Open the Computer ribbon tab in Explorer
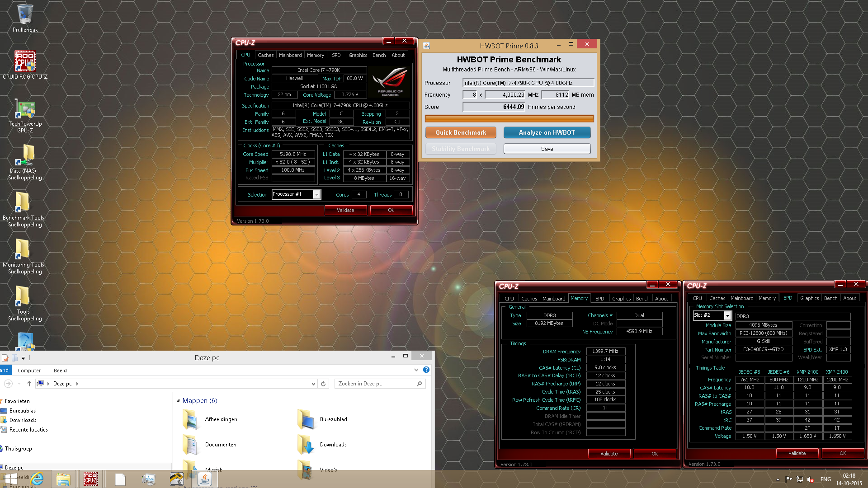Screen dimensions: 868x488 pyautogui.click(x=29, y=371)
